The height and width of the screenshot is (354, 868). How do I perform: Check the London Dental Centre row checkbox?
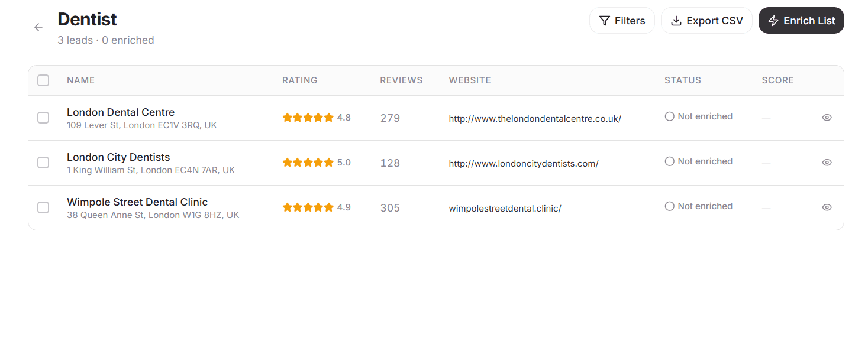pyautogui.click(x=43, y=118)
